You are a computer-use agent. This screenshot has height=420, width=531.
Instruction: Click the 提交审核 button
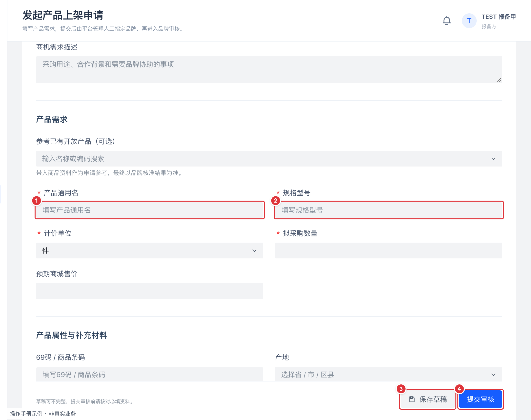click(480, 399)
